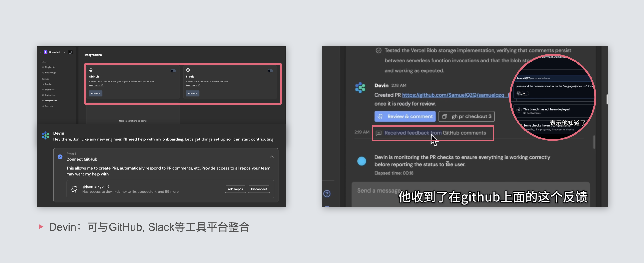Enable the GitHub integration toggle
644x263 pixels.
point(173,70)
